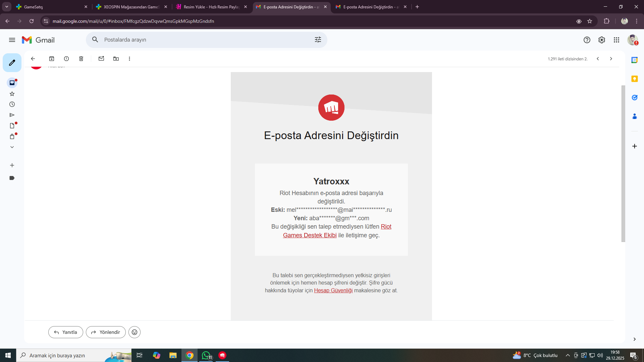Open Starred mail in sidebar
Screen dimensions: 644x362
pos(12,94)
